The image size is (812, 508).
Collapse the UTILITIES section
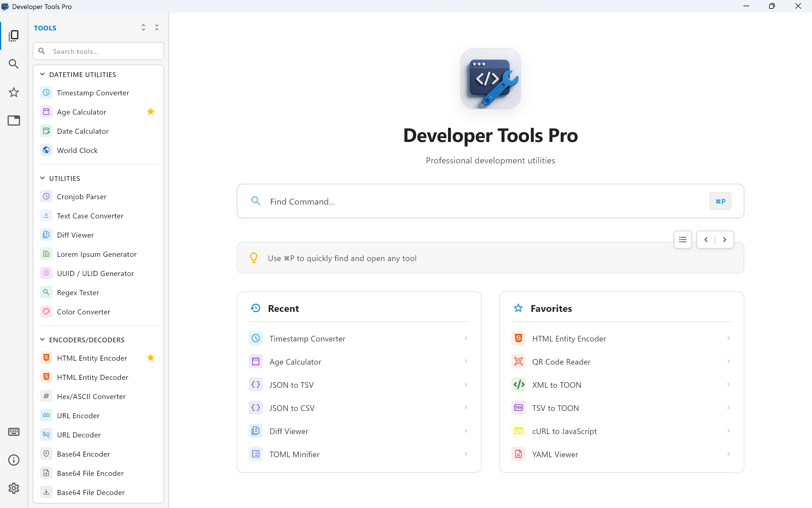click(x=42, y=178)
